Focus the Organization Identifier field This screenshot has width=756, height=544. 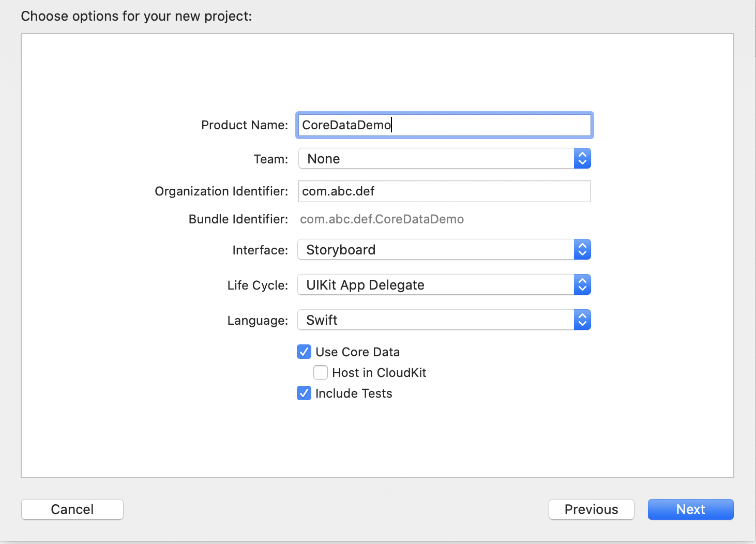[x=444, y=191]
